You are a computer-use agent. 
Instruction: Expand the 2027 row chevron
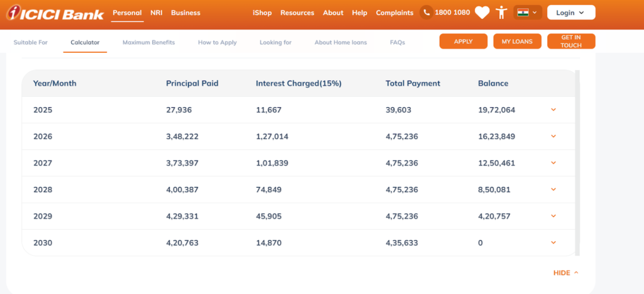pyautogui.click(x=553, y=163)
